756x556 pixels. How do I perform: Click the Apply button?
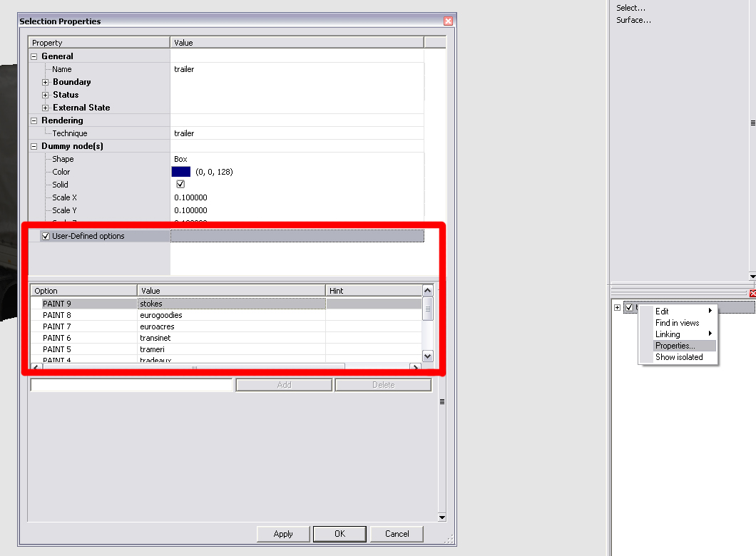pos(283,534)
